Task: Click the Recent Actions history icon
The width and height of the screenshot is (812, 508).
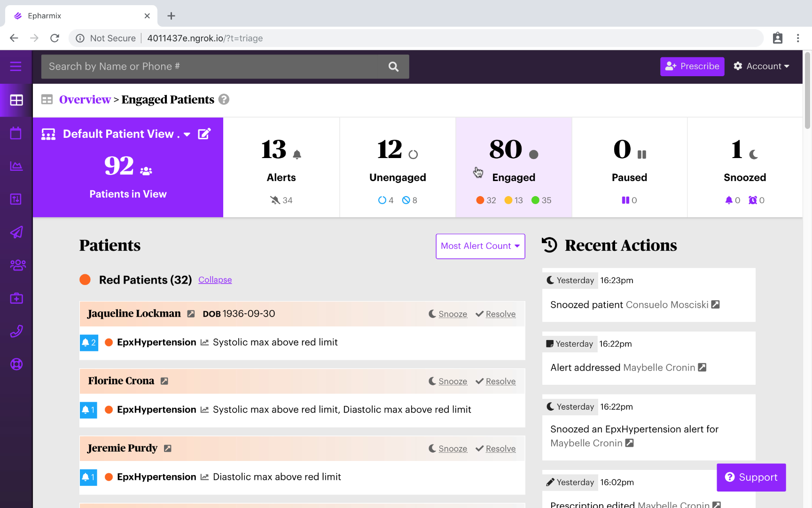Action: (549, 245)
